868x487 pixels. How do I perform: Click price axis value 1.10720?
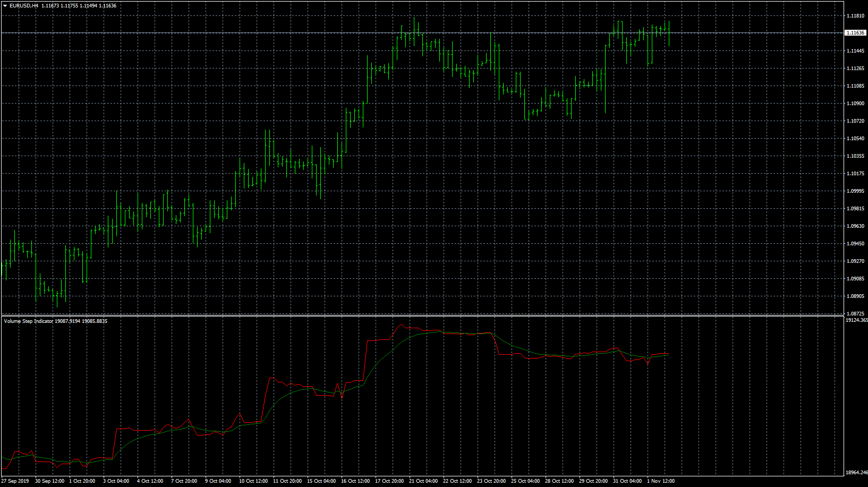(x=855, y=121)
